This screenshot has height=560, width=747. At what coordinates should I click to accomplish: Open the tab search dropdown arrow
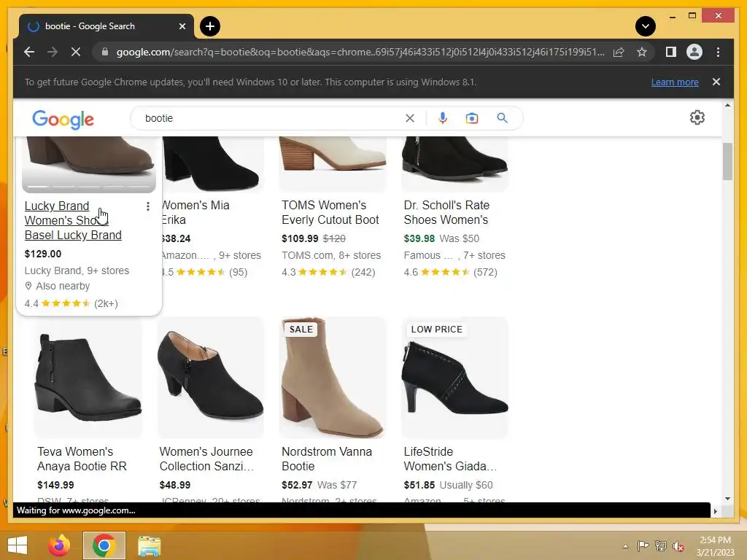[645, 26]
